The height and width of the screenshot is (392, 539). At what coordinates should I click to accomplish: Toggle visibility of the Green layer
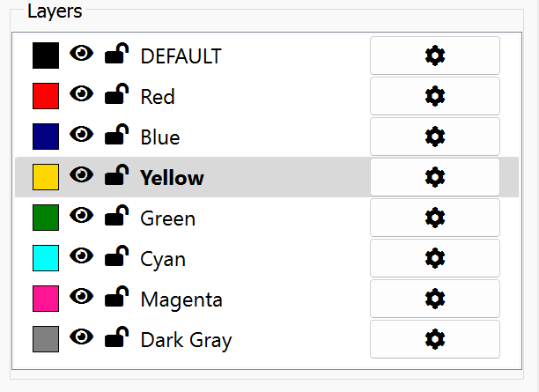[82, 215]
